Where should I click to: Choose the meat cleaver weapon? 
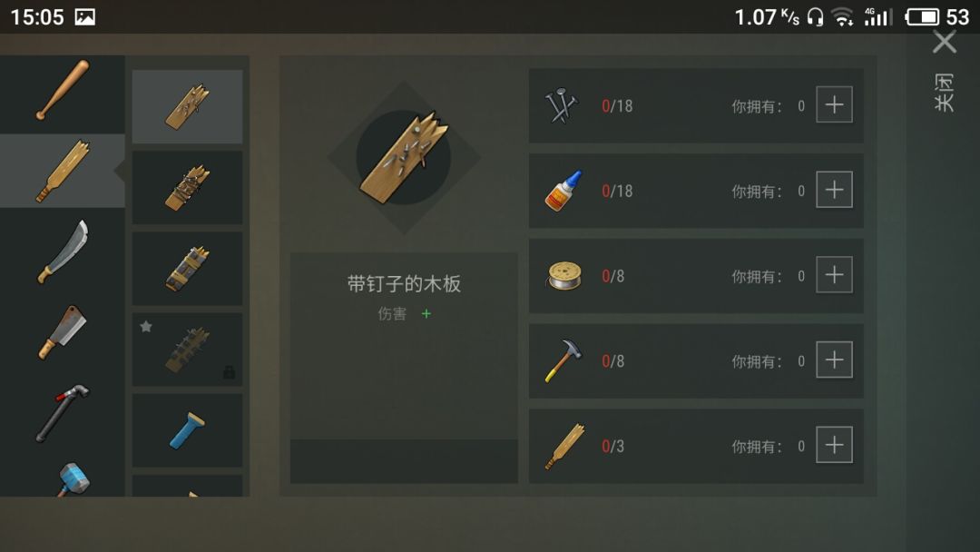[x=63, y=332]
